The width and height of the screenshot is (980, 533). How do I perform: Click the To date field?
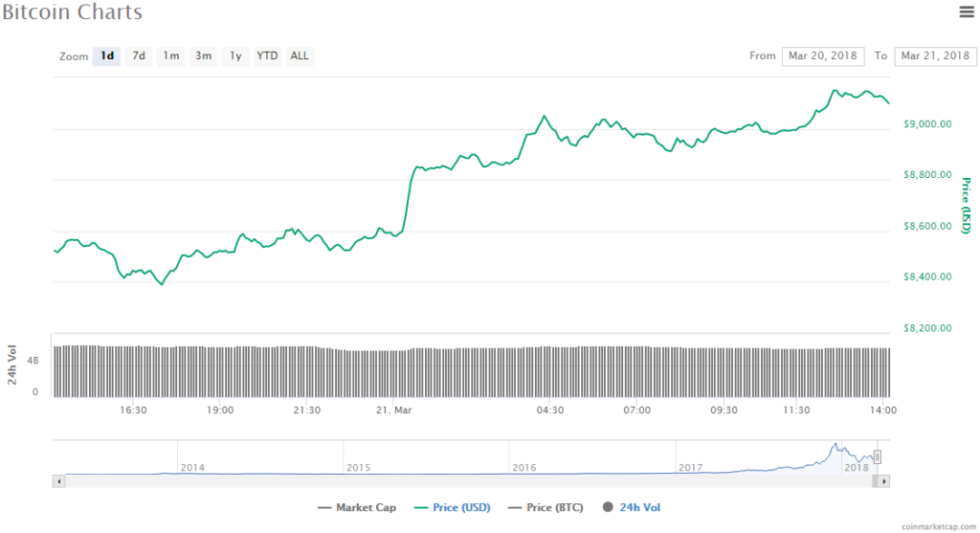pos(935,56)
